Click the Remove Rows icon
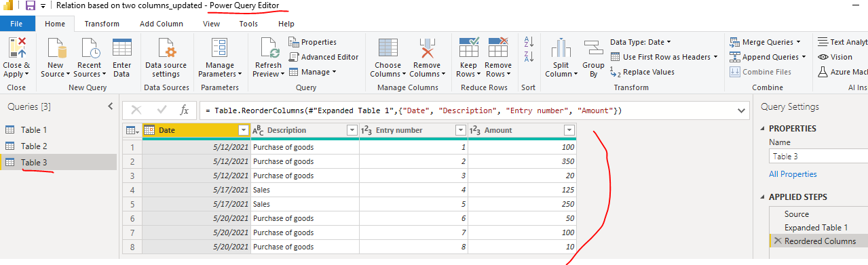 [x=499, y=48]
